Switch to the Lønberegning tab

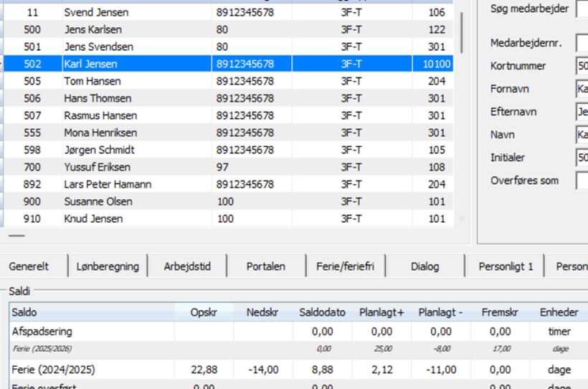pos(108,266)
